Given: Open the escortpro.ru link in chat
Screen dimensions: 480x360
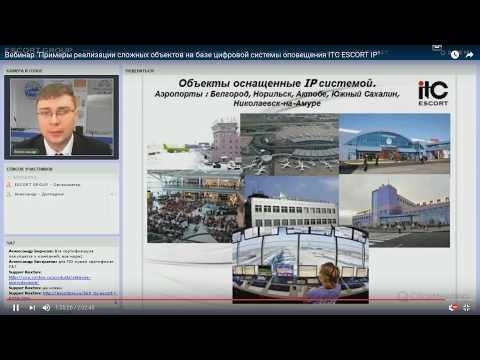Looking at the screenshot, I should pos(80,293).
